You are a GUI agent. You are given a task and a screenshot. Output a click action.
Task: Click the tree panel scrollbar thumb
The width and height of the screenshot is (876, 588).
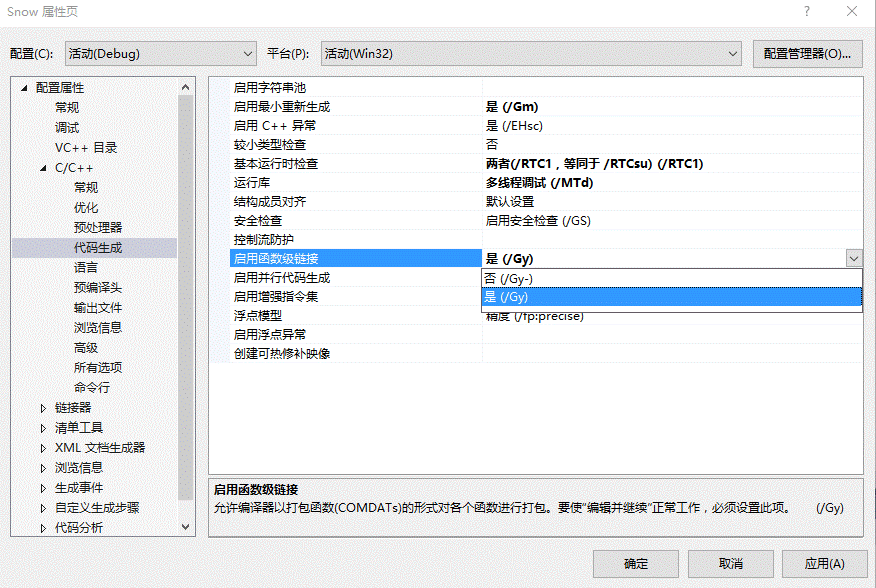click(185, 297)
